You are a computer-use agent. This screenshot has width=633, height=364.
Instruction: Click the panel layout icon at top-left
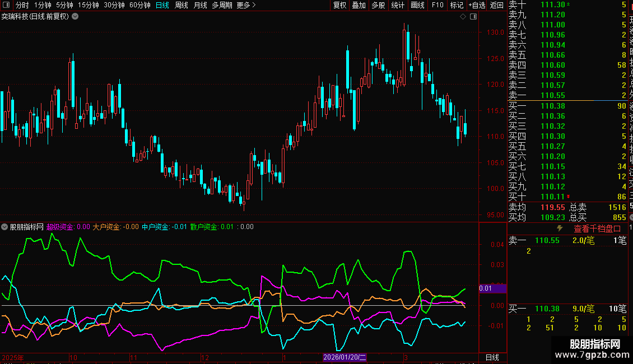pyautogui.click(x=6, y=5)
